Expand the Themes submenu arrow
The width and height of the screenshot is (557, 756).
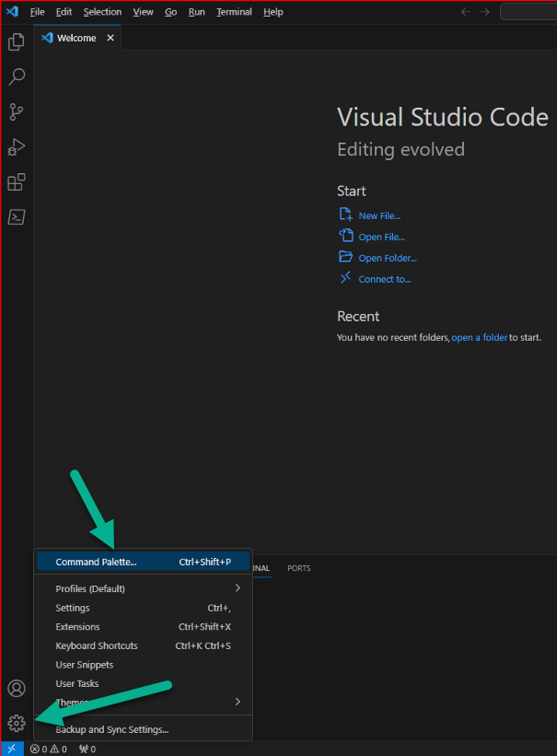pos(238,702)
